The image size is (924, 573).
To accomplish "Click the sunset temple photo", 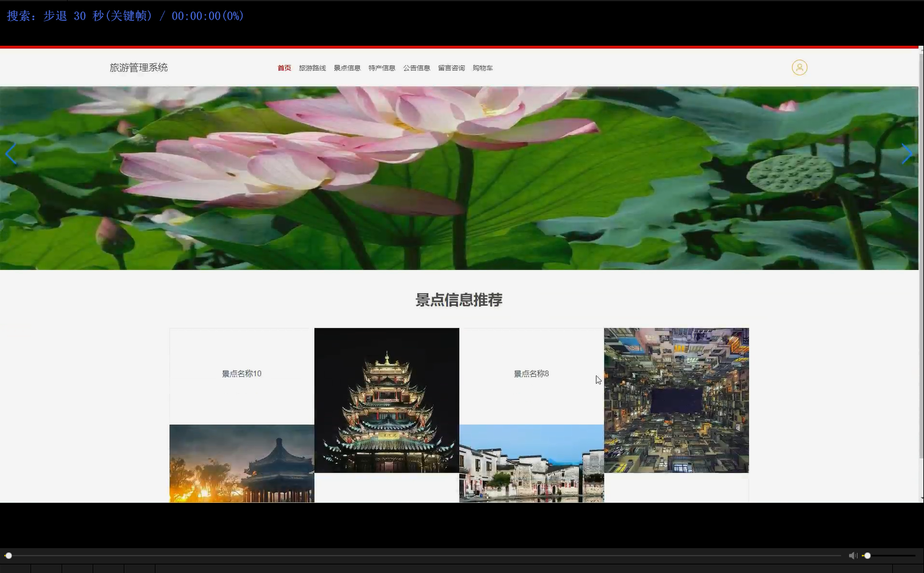I will pos(241,463).
